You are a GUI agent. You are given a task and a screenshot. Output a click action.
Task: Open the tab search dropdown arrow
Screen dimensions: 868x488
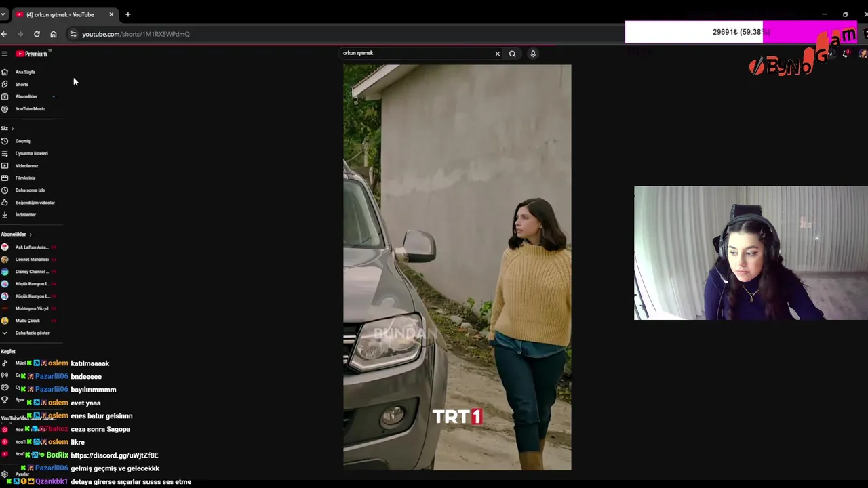(x=3, y=14)
